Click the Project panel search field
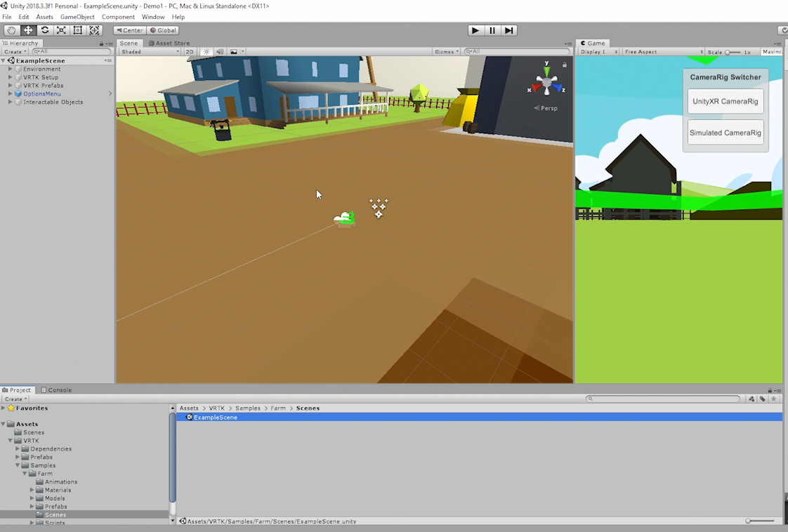788x532 pixels. click(x=663, y=399)
